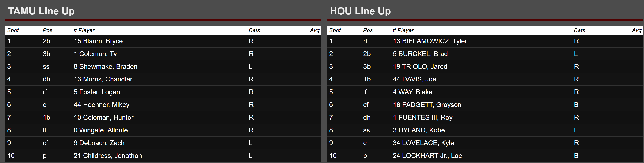Click TAMU table Bats column header
Screen dimensions: 644x163
[x=254, y=30]
